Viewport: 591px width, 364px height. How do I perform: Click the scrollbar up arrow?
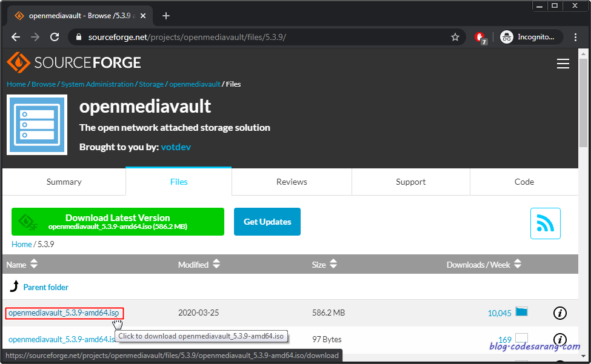pos(583,53)
